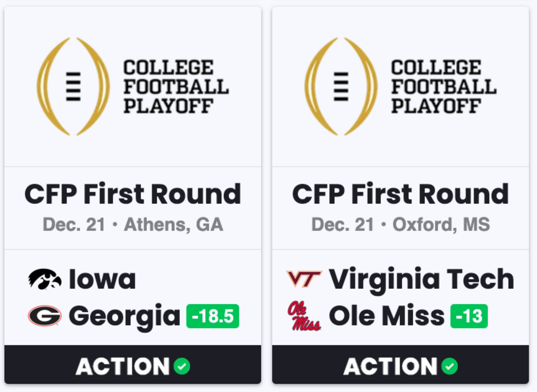
Task: Open the Ole Miss team name link
Action: [x=387, y=316]
